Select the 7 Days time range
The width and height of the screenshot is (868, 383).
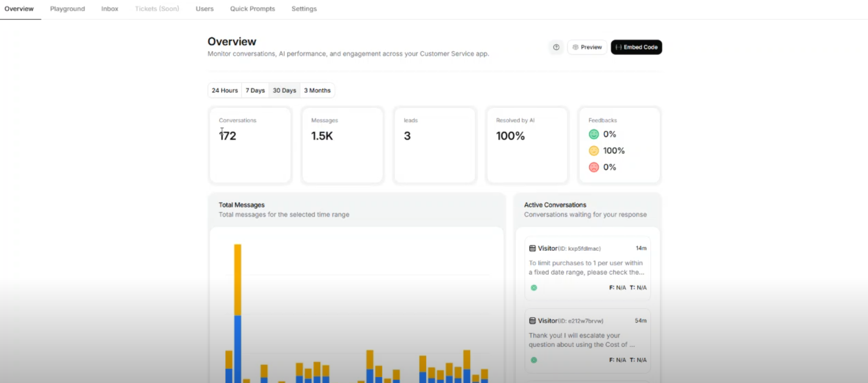255,90
